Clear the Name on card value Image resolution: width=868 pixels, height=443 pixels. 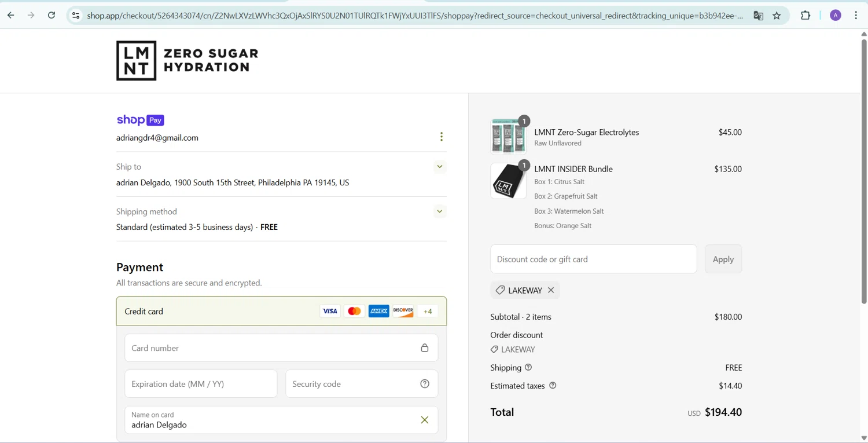click(425, 420)
